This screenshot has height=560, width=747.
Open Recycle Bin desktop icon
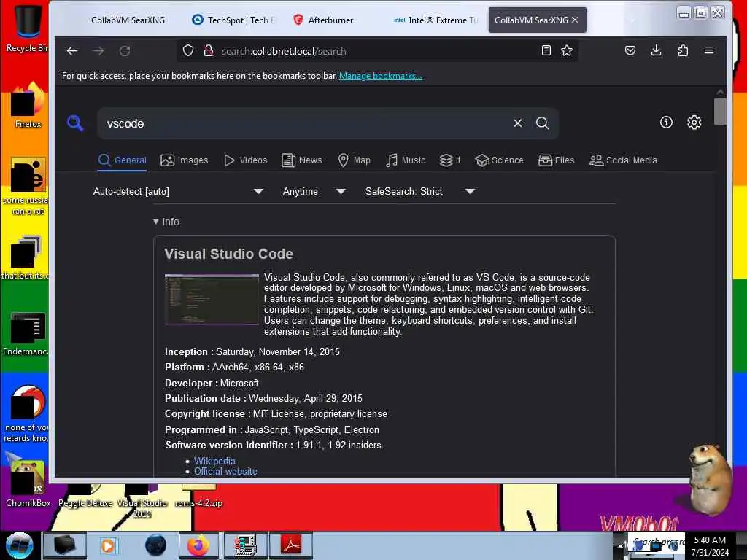click(x=27, y=27)
